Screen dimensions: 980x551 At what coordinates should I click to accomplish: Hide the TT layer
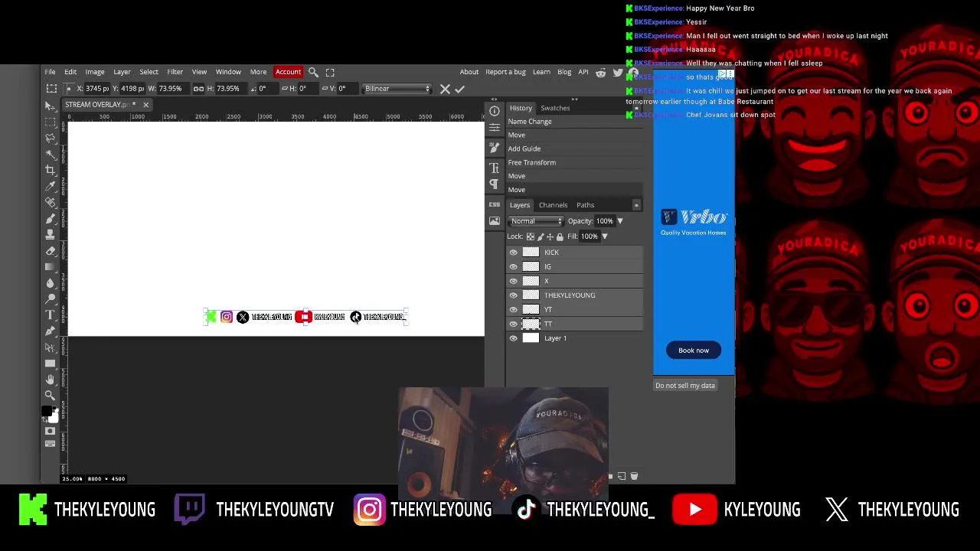514,324
